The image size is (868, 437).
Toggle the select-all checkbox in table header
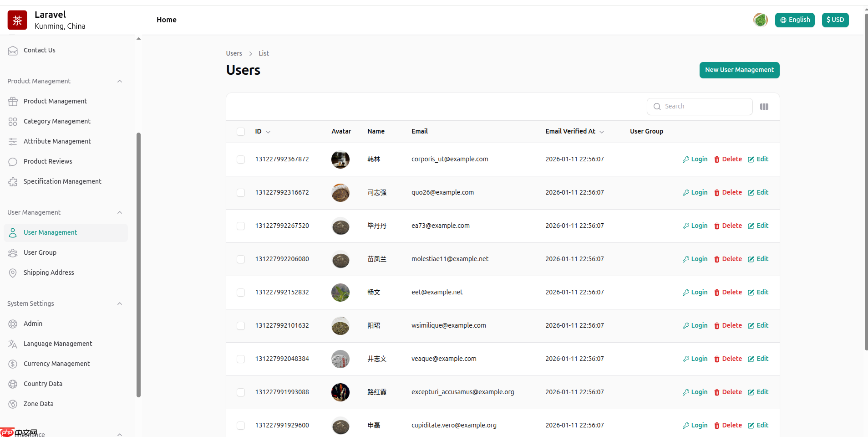(x=241, y=132)
